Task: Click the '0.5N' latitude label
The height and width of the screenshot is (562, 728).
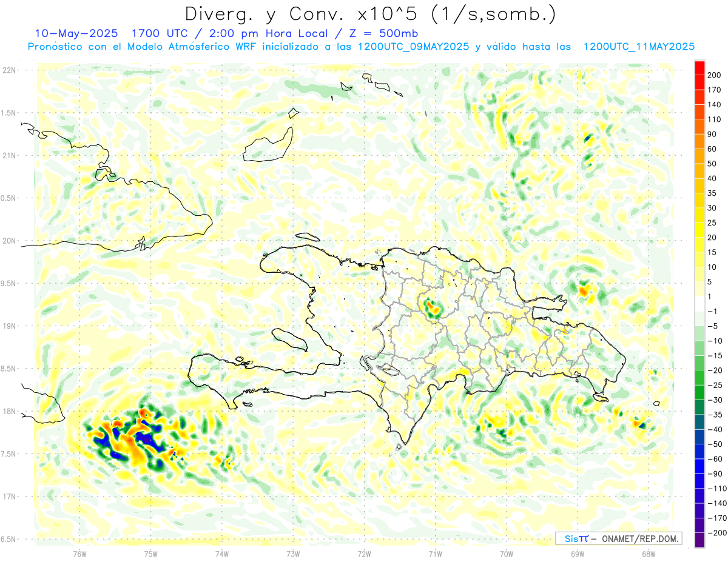Action: [8, 198]
